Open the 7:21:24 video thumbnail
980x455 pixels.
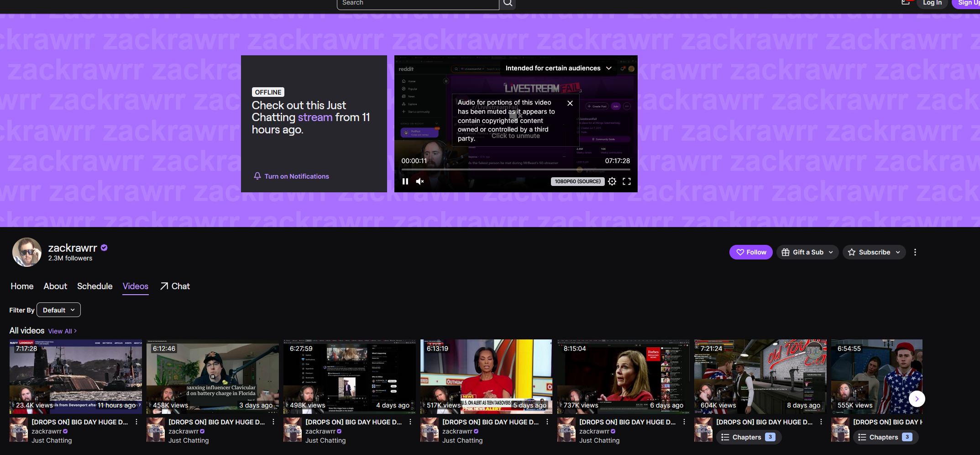coord(760,376)
